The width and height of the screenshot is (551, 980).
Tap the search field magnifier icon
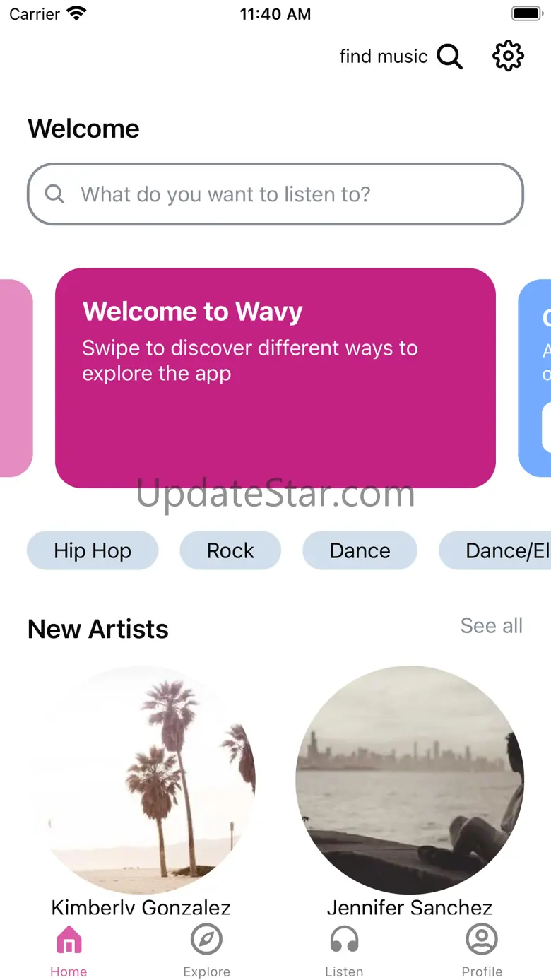54,194
